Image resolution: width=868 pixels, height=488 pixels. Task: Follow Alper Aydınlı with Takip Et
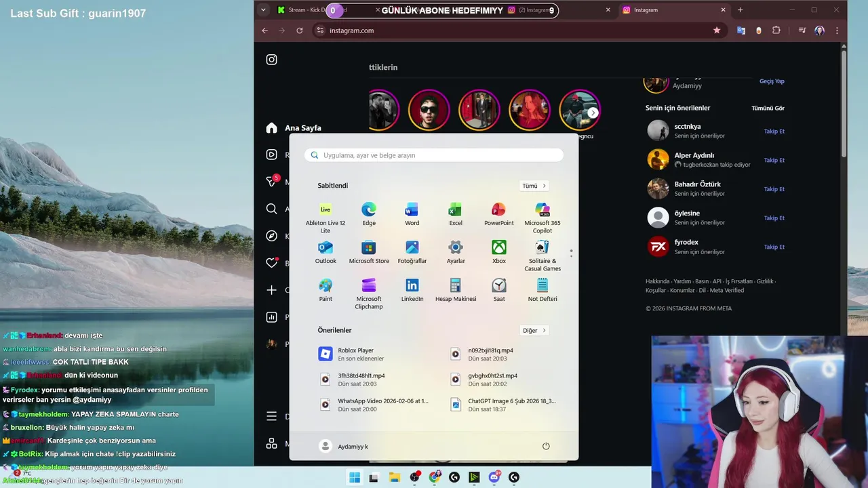[774, 161]
